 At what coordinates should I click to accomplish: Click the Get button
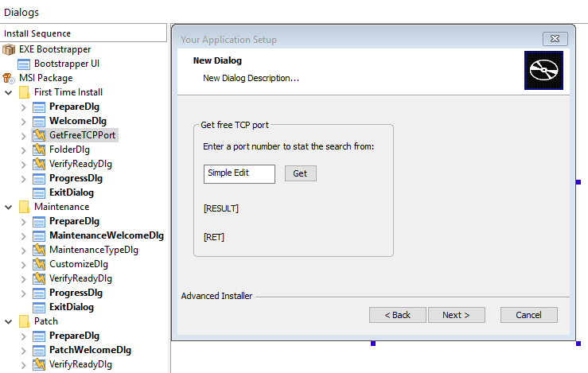point(301,173)
